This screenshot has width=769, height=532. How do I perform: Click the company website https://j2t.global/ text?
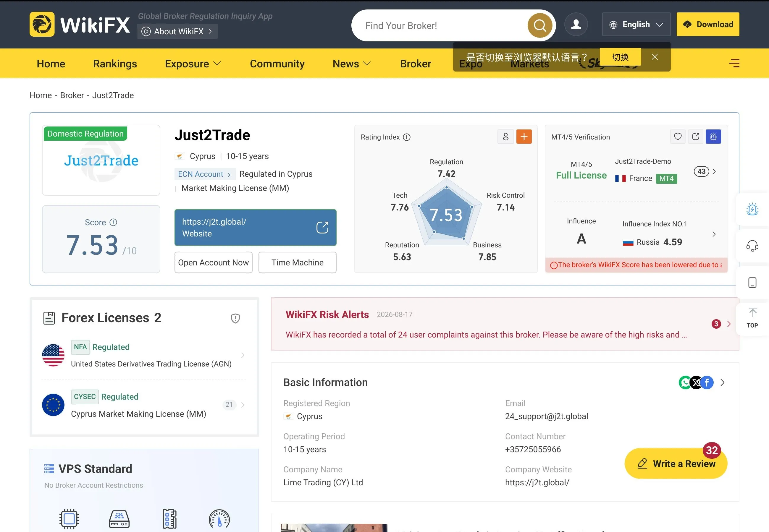pyautogui.click(x=537, y=483)
